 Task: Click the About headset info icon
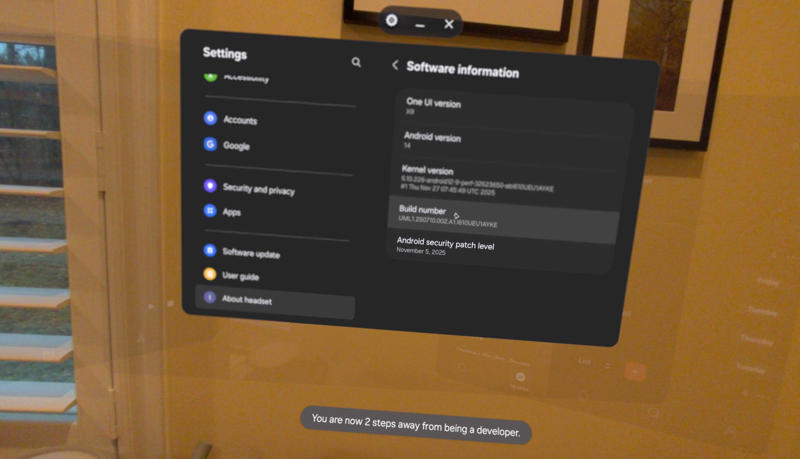click(x=210, y=297)
